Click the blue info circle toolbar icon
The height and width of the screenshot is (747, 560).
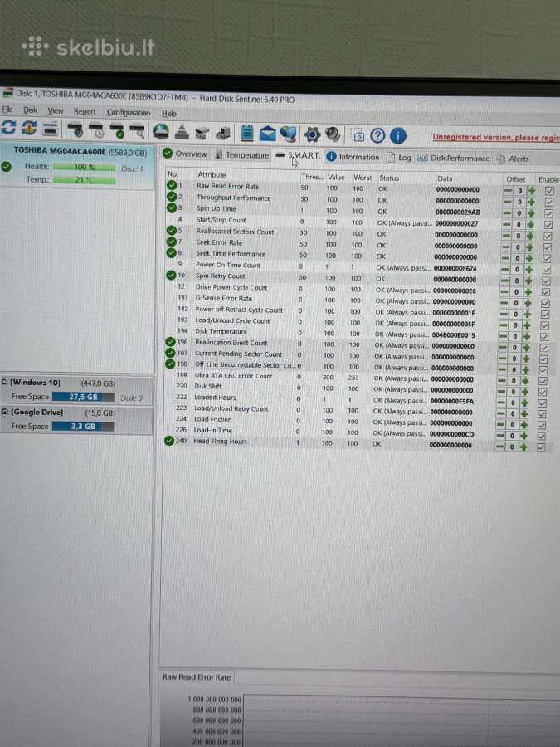398,136
